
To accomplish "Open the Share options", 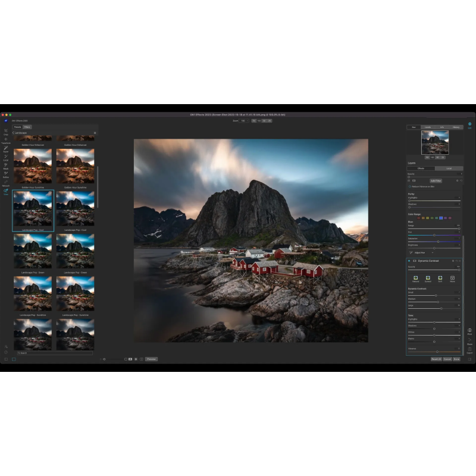I will point(469,340).
